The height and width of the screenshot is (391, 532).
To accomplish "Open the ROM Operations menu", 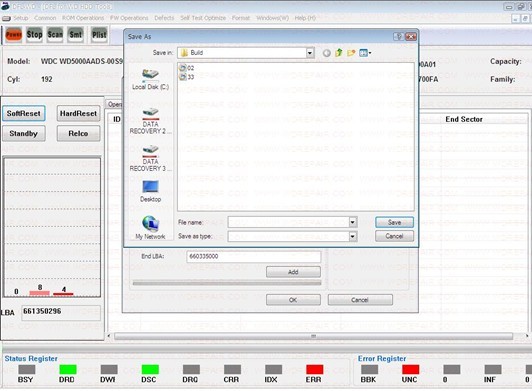I will coord(83,18).
